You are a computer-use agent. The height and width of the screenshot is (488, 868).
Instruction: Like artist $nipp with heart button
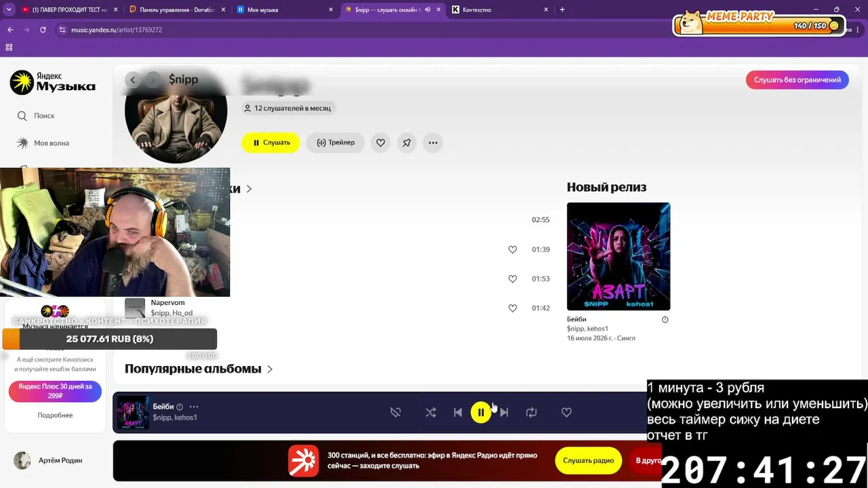(x=380, y=142)
